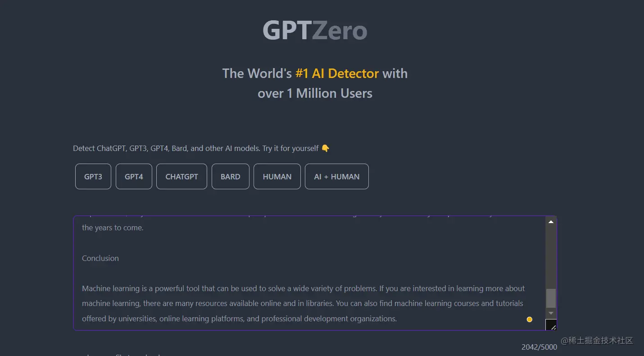The image size is (644, 356).
Task: Click the textarea resize handle corner
Action: coord(551,324)
